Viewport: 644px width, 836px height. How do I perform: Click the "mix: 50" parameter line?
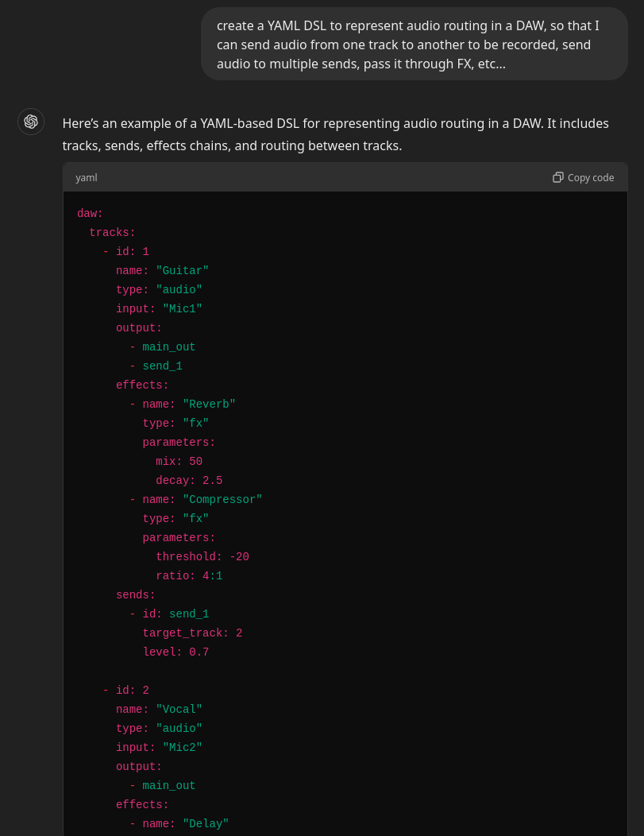point(179,462)
